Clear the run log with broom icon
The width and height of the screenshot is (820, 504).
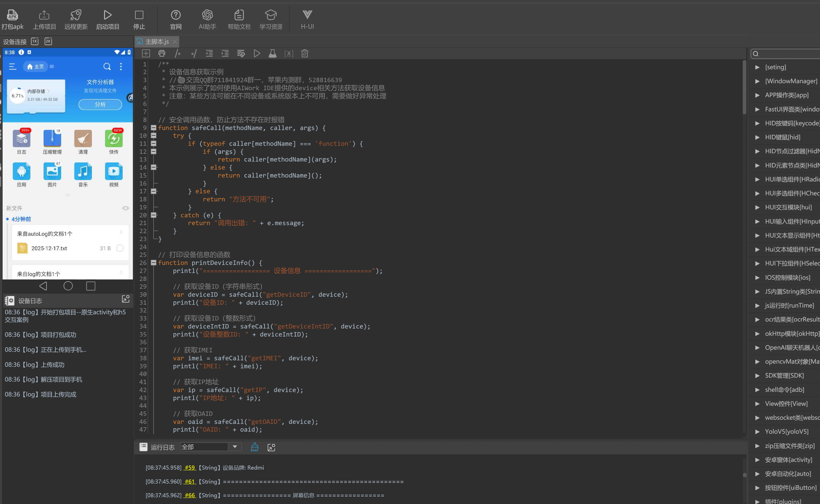[x=254, y=447]
